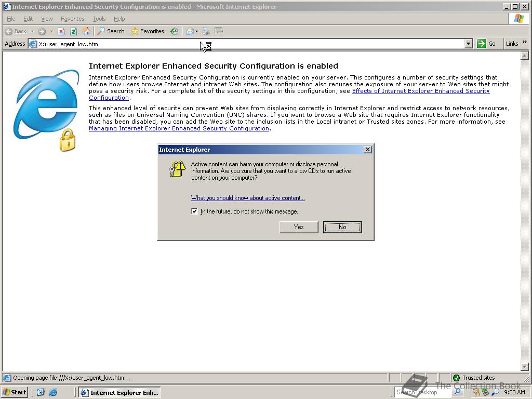Click the vertical scrollbar down arrow
This screenshot has width=532, height=399.
coord(525,367)
